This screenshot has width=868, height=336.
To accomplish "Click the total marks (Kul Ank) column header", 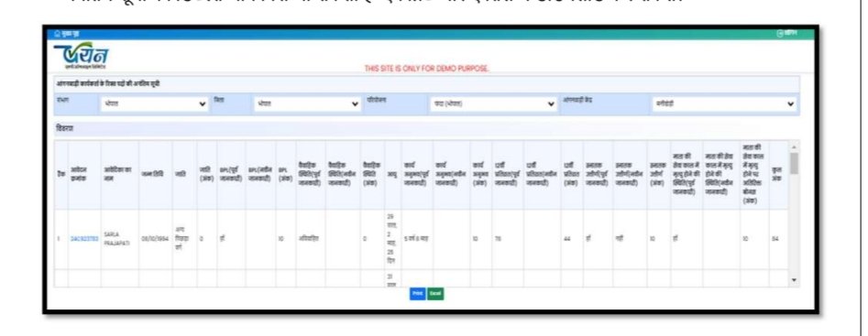I will (776, 175).
